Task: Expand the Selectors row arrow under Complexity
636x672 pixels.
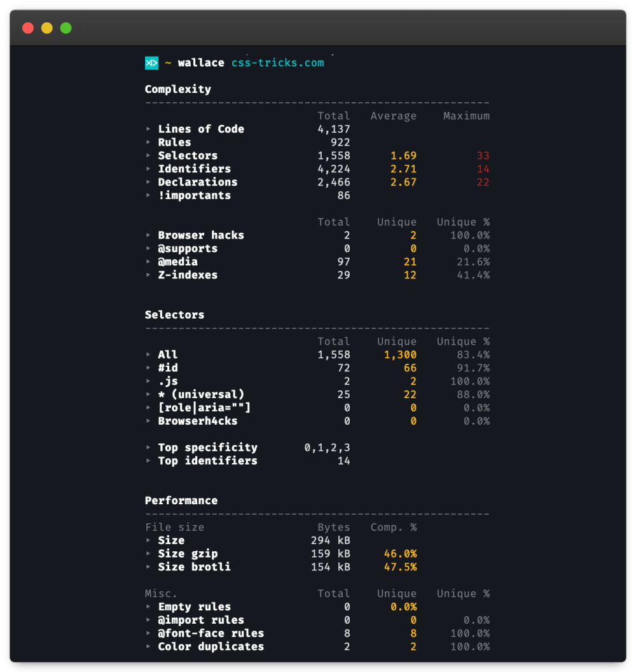Action: pos(149,156)
